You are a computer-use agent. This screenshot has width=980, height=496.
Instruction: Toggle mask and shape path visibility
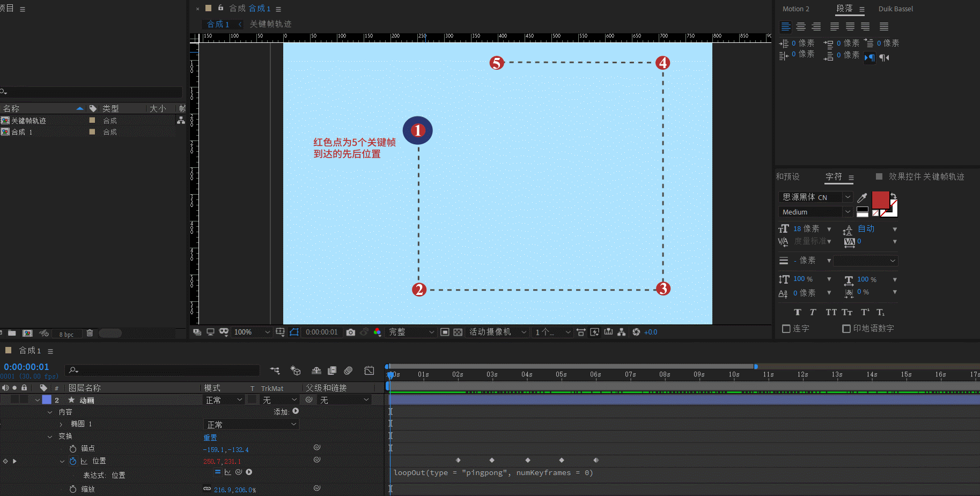(294, 332)
